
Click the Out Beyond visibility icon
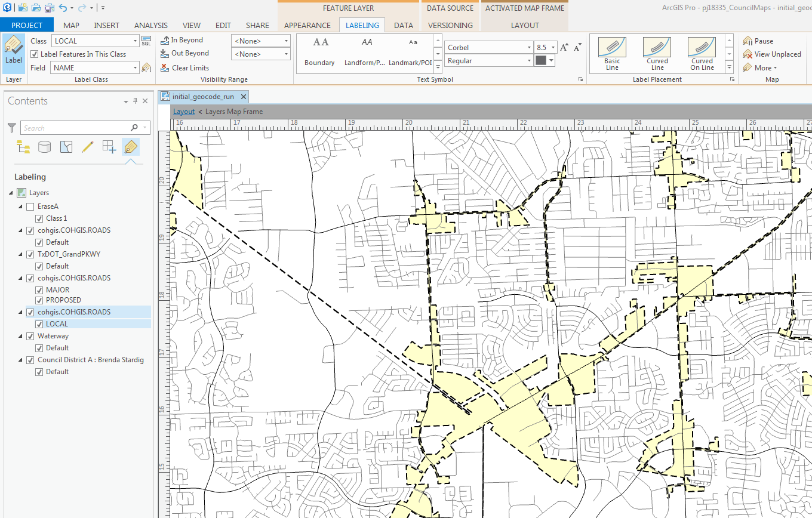(165, 54)
